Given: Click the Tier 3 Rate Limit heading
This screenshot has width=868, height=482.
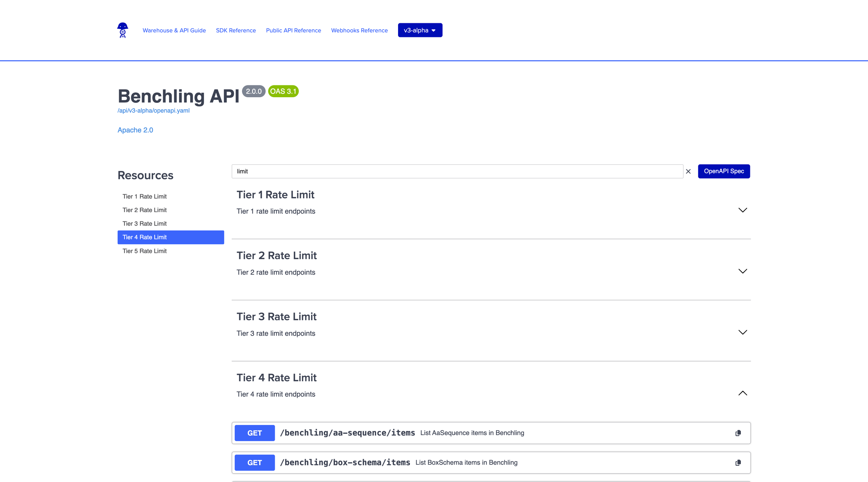Looking at the screenshot, I should pos(277,317).
